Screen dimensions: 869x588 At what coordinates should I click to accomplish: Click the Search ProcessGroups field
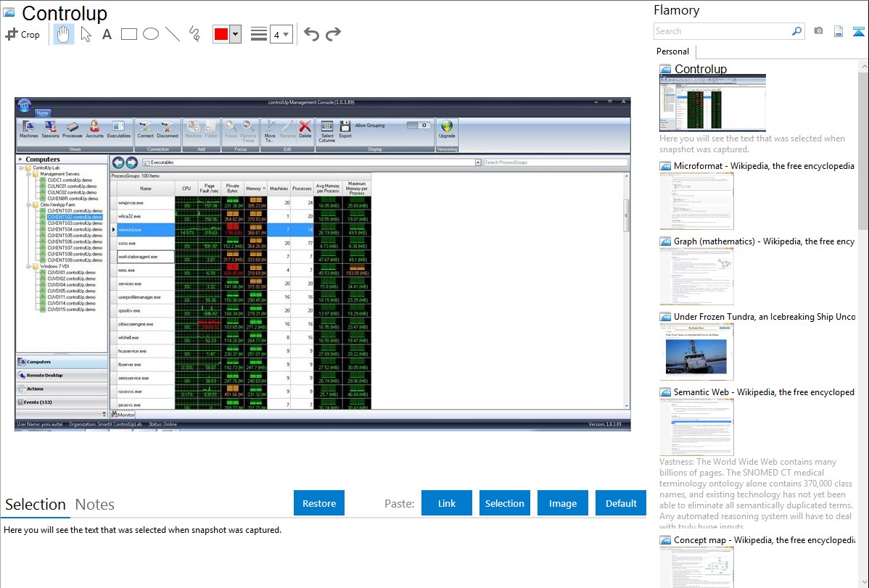[x=556, y=162]
